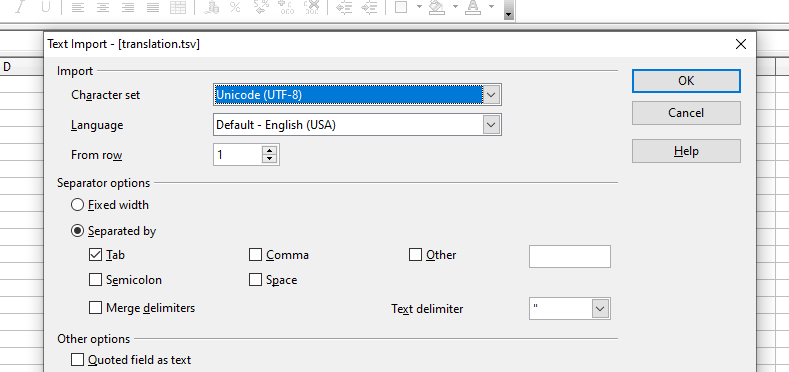Click the Borders toolbar icon
The width and height of the screenshot is (789, 372).
pos(401,7)
